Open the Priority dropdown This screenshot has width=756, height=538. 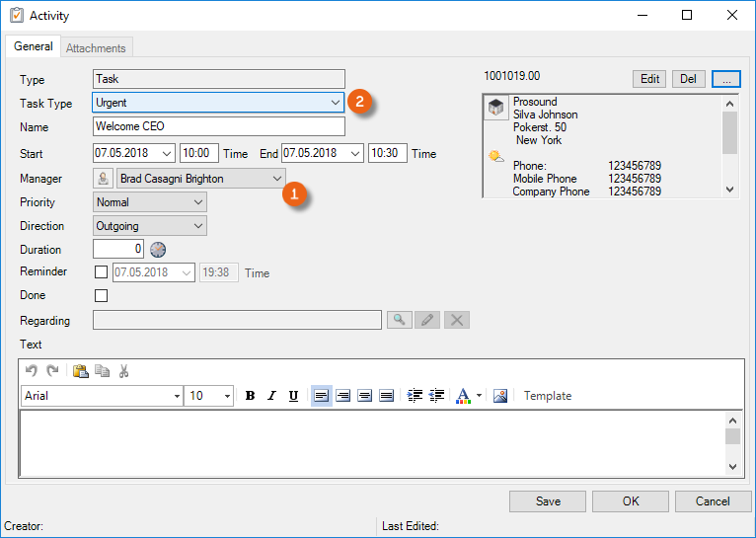tap(197, 202)
